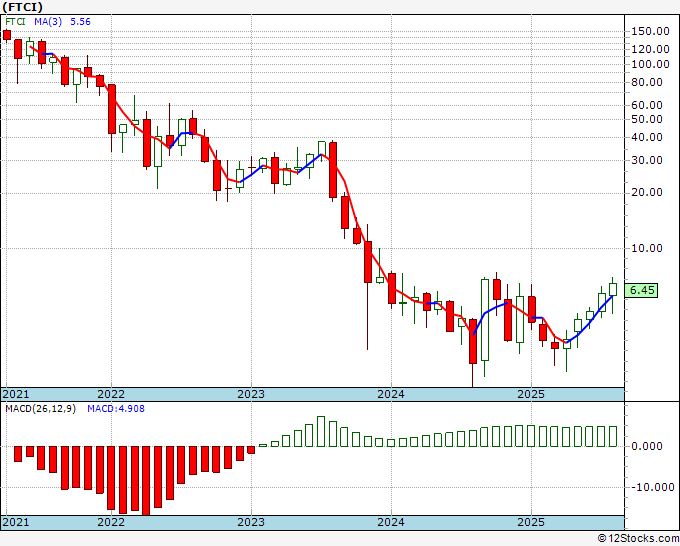Screen dimensions: 680x546
Task: Click the 30.00 price axis label
Action: (647, 160)
